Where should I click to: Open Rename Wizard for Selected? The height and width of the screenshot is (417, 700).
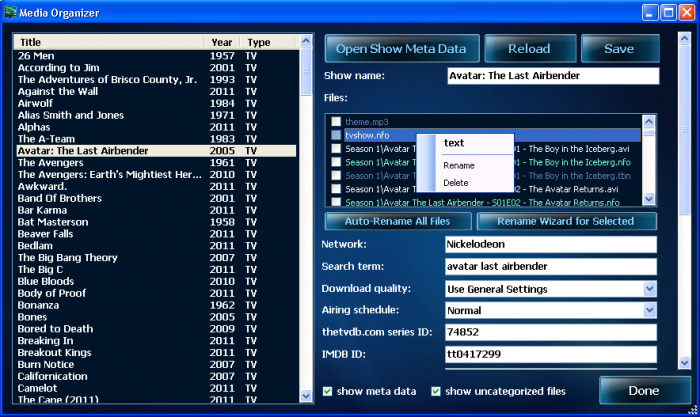[x=566, y=221]
